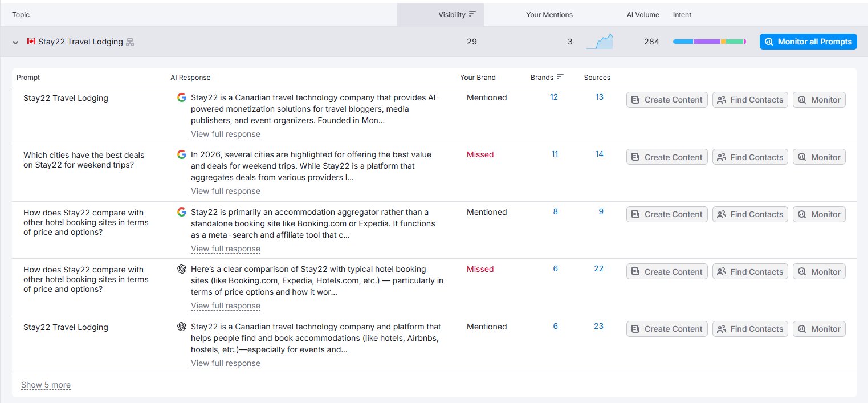
Task: Click Find Contacts in the row with 12 brands
Action: [750, 100]
